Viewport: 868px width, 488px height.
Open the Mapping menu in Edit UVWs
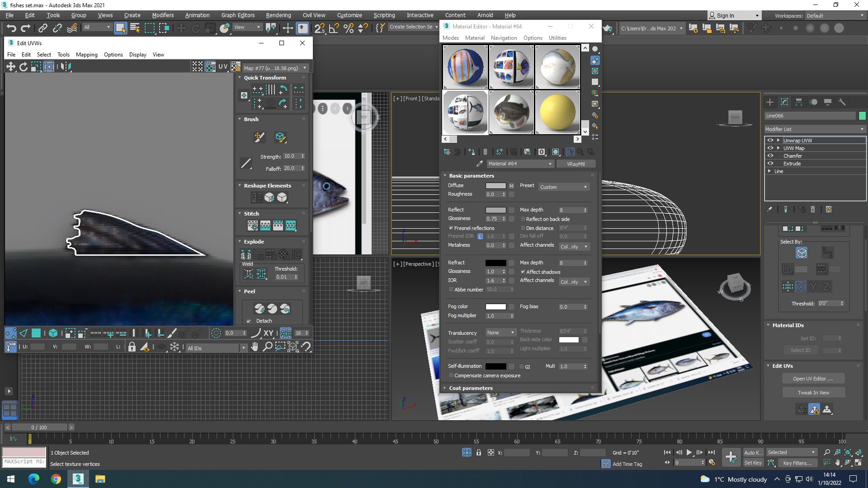pos(86,55)
